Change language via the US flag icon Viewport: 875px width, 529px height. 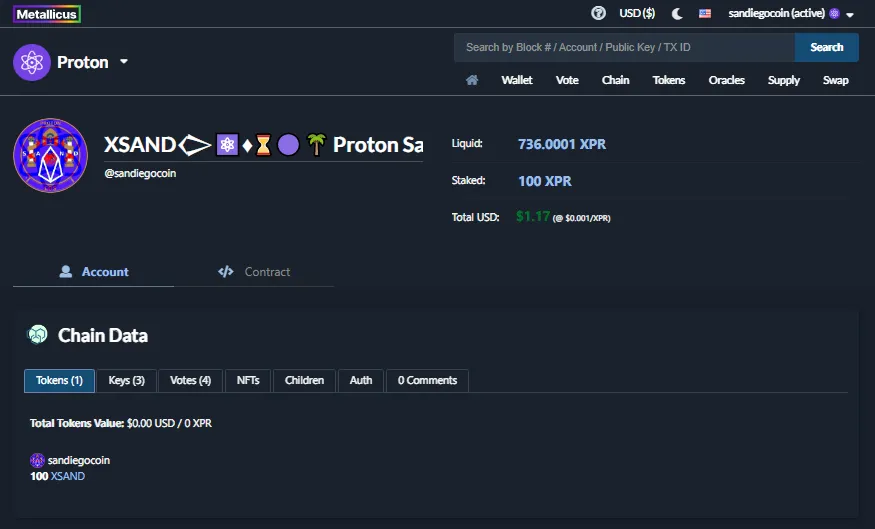coord(705,13)
